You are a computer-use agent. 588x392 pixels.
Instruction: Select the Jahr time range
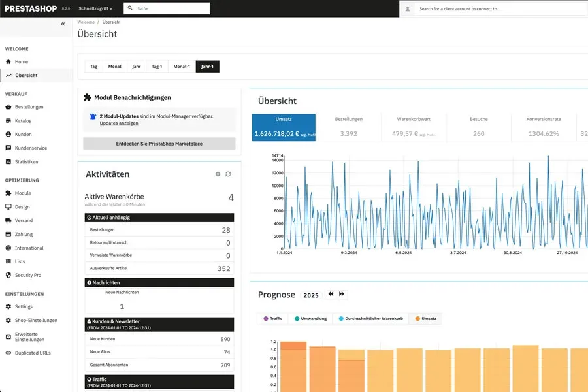pyautogui.click(x=137, y=67)
